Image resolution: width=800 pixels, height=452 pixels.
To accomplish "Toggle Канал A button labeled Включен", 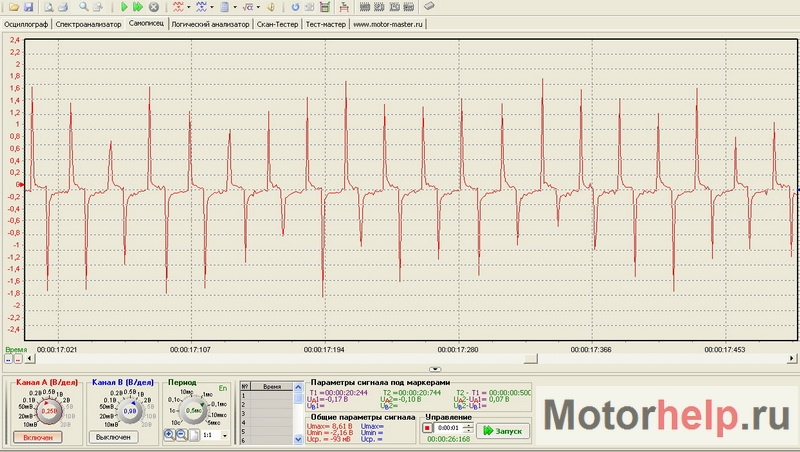I will point(39,437).
